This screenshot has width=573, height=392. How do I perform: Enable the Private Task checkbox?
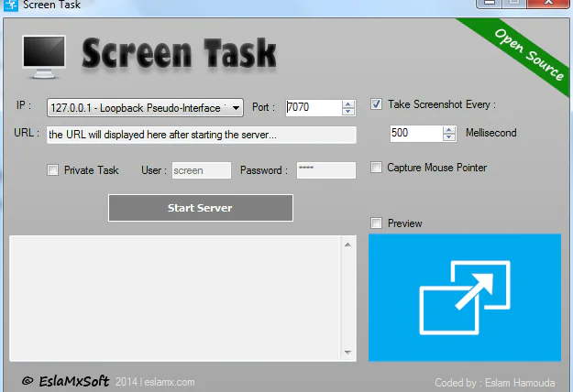click(52, 170)
